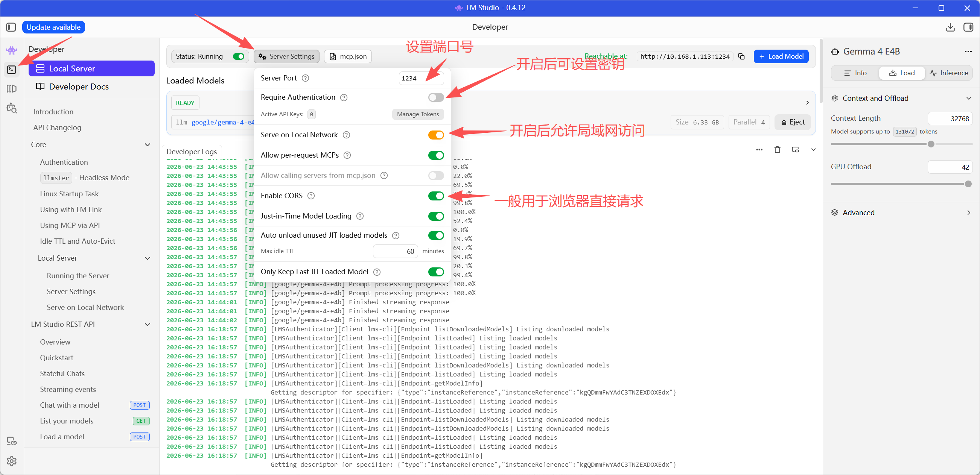Open the downloads icon in top bar
980x475 pixels.
(x=950, y=27)
